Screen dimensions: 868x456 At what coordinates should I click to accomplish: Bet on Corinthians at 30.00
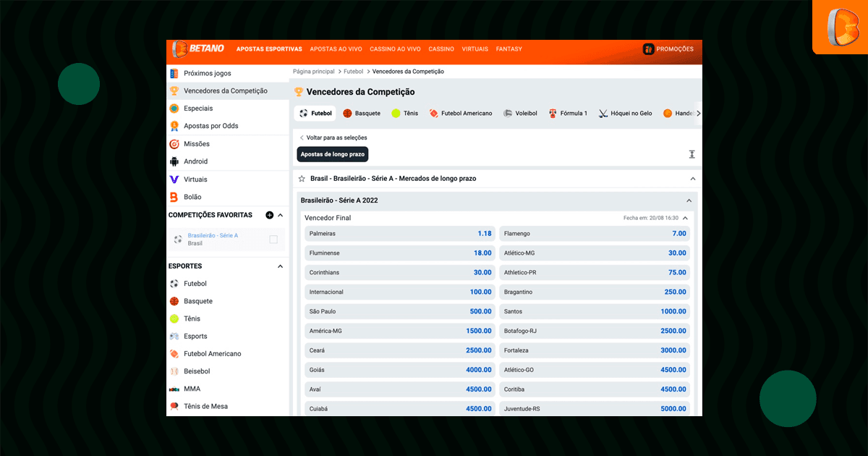[x=400, y=273]
